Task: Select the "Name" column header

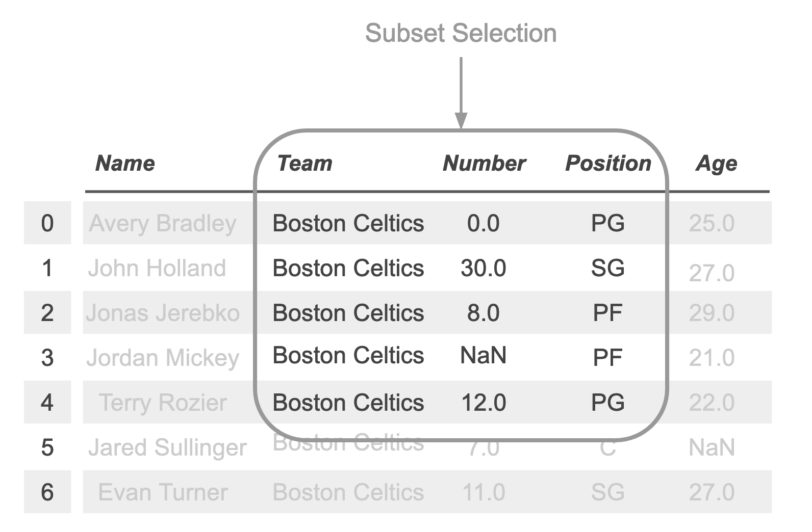Action: [x=125, y=164]
